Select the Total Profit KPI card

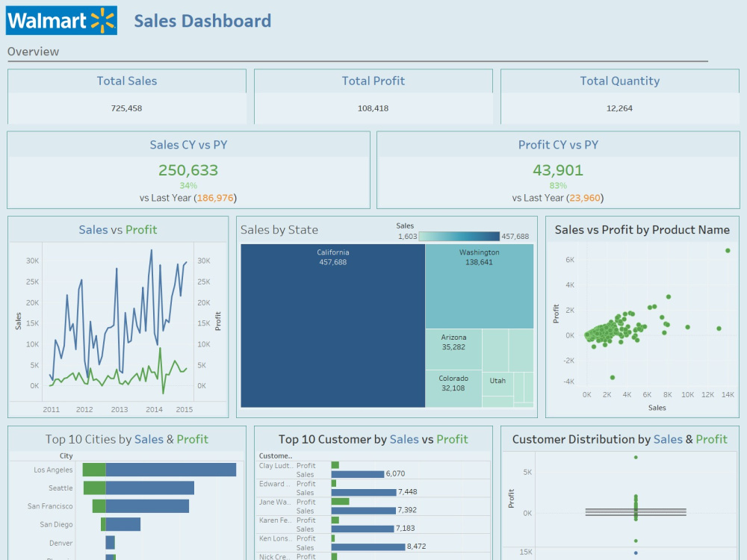(373, 96)
